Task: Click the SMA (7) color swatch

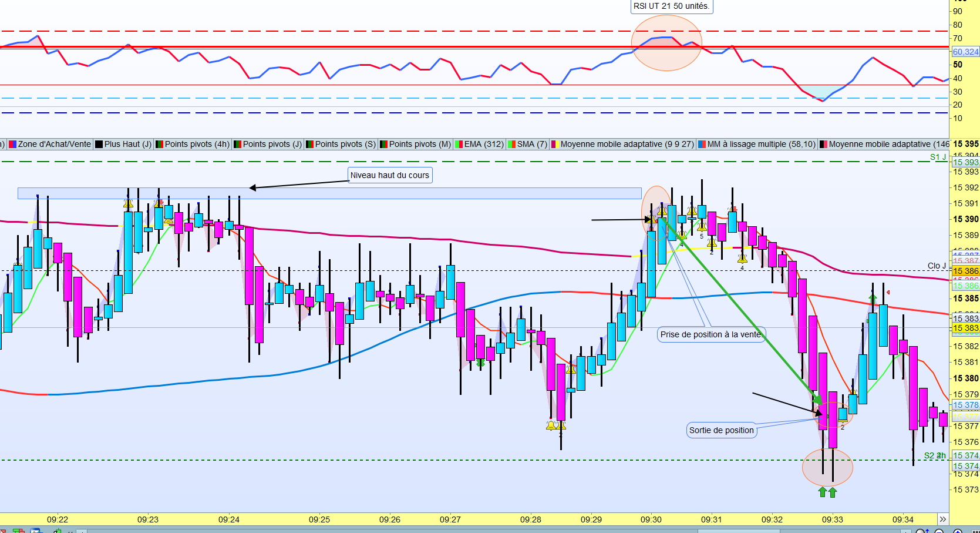Action: tap(512, 145)
